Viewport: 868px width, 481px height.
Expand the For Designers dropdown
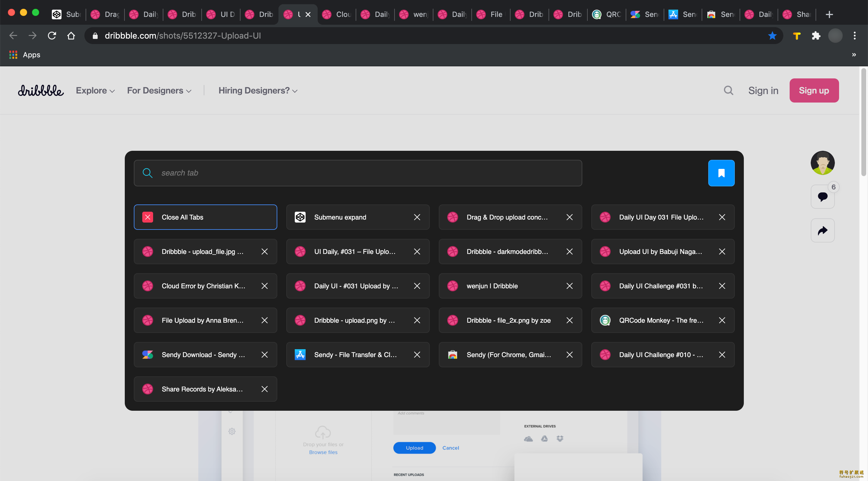159,90
